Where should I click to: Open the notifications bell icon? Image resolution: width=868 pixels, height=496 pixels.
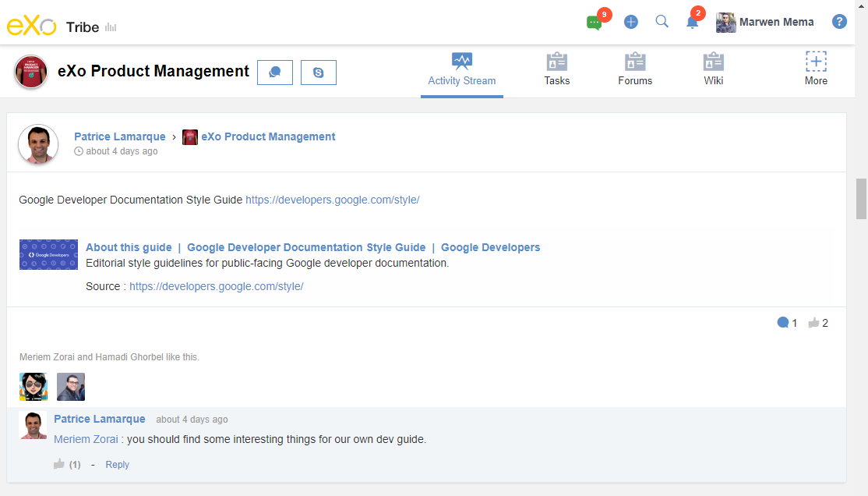point(692,23)
